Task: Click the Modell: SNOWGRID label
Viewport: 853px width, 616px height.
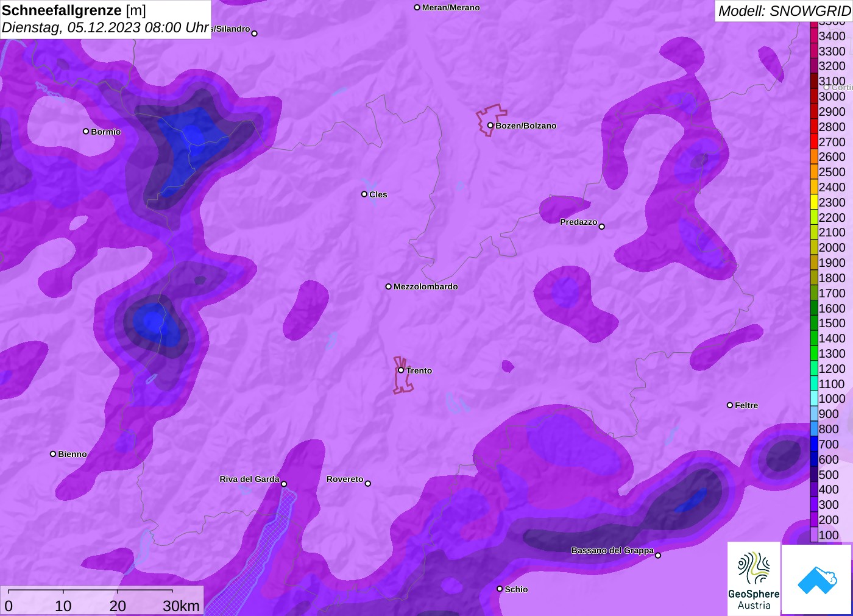Action: (x=785, y=11)
